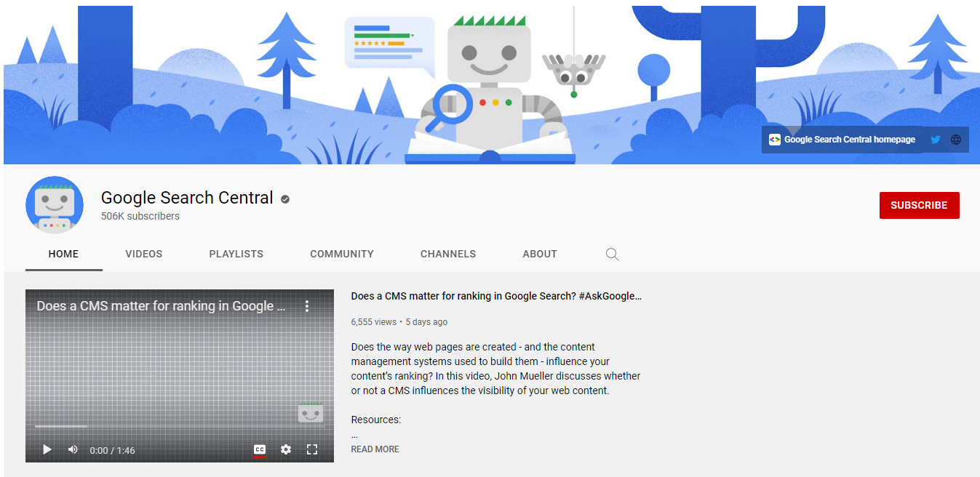Click the video progress bar
Image resolution: width=980 pixels, height=477 pixels.
(x=179, y=426)
